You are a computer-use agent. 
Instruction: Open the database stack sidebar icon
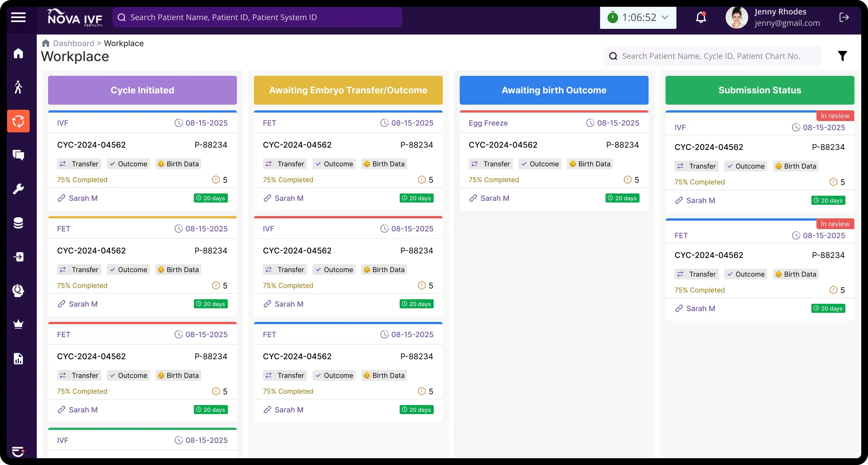tap(18, 223)
